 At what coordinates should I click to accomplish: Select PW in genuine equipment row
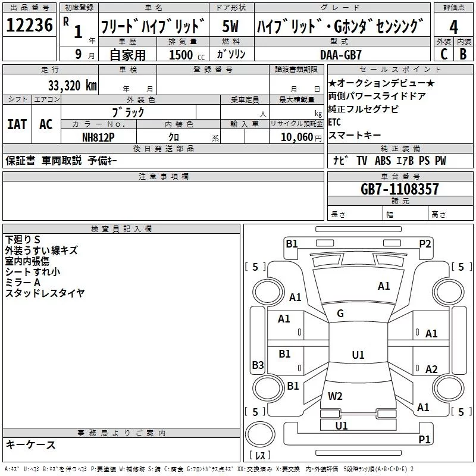pyautogui.click(x=440, y=160)
